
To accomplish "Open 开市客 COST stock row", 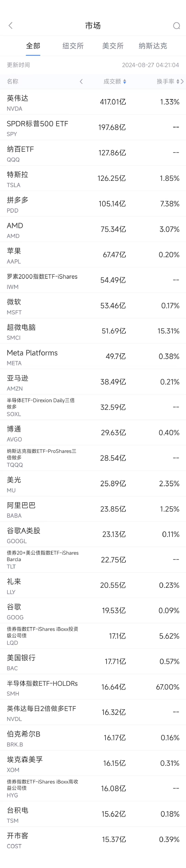I will [x=93, y=839].
